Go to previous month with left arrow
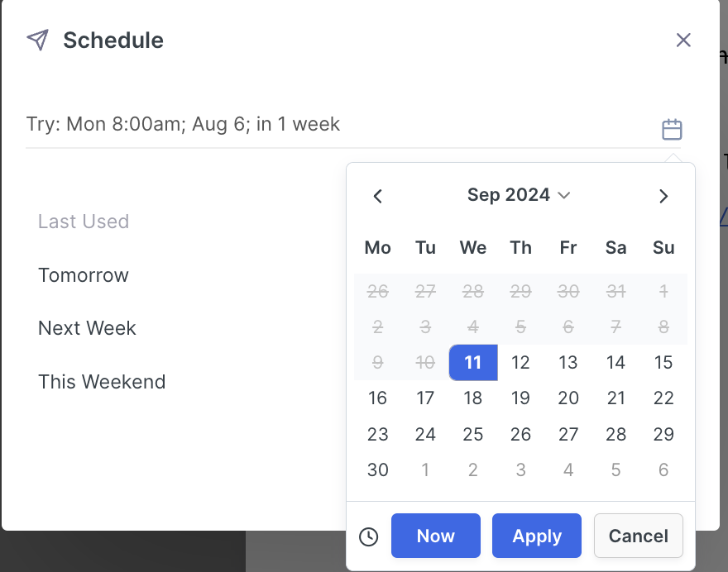This screenshot has height=572, width=728. pyautogui.click(x=378, y=196)
